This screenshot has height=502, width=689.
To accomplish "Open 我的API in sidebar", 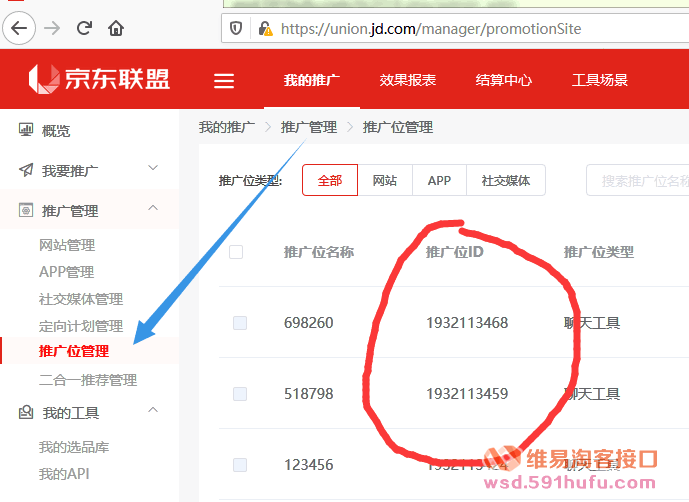I will pos(64,474).
